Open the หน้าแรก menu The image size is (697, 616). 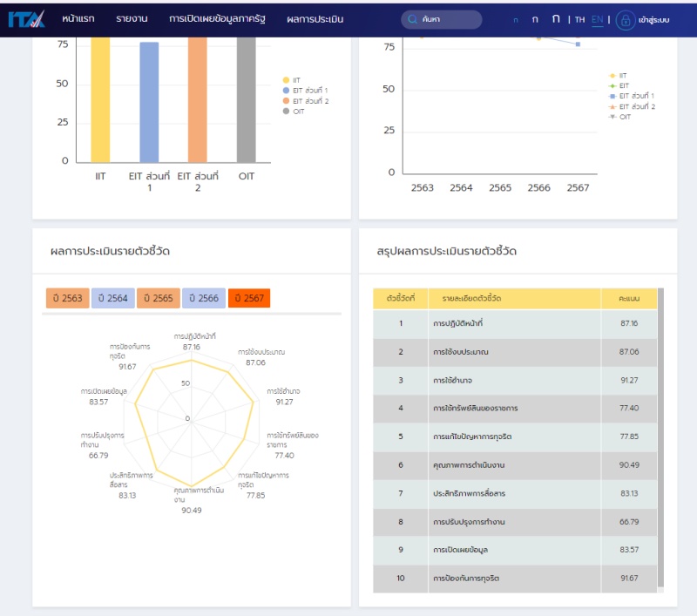click(x=78, y=19)
